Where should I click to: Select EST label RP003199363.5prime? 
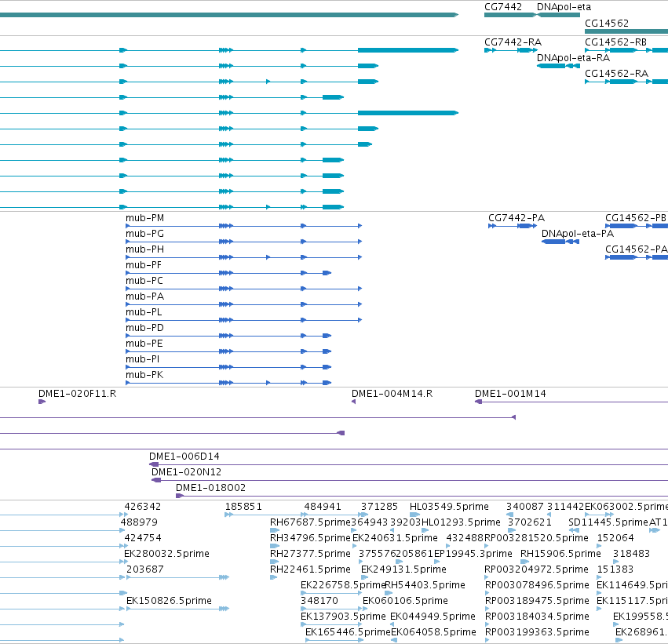[x=537, y=633]
